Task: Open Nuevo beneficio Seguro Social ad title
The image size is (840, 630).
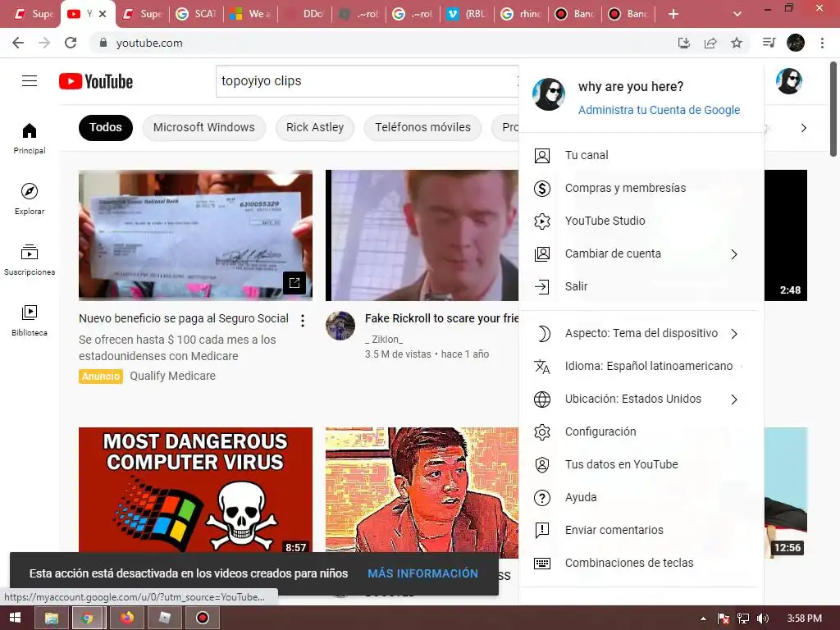Action: pos(184,318)
